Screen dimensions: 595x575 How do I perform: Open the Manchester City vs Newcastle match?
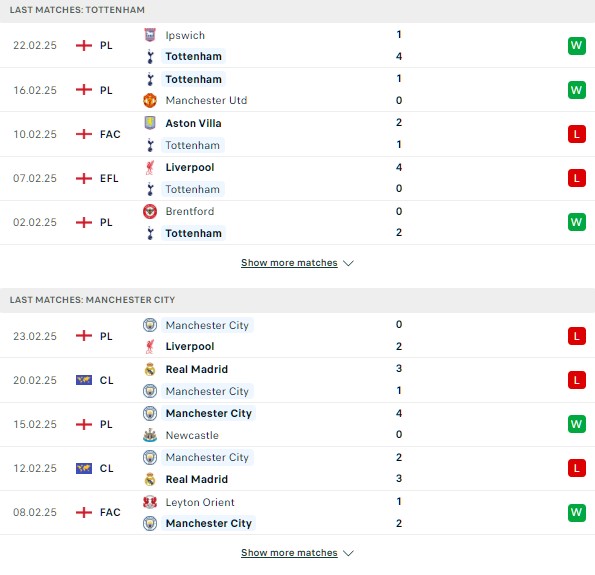click(x=298, y=424)
